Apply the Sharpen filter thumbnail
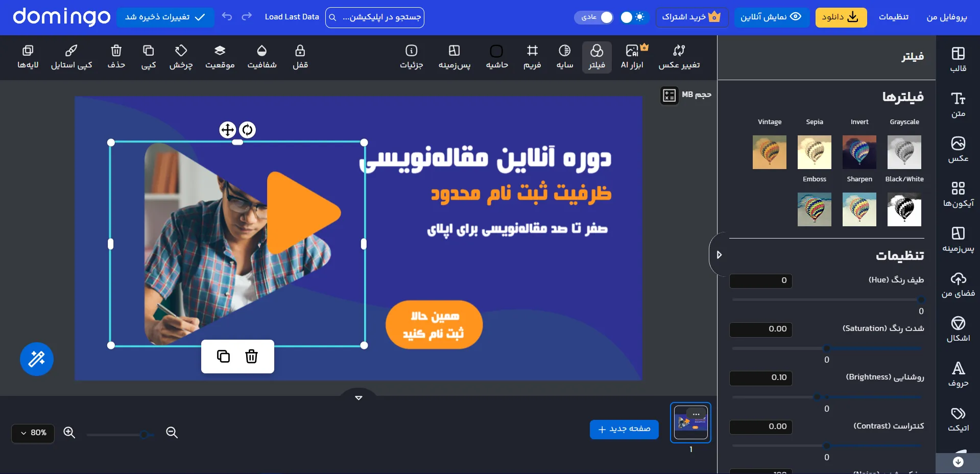 point(859,209)
